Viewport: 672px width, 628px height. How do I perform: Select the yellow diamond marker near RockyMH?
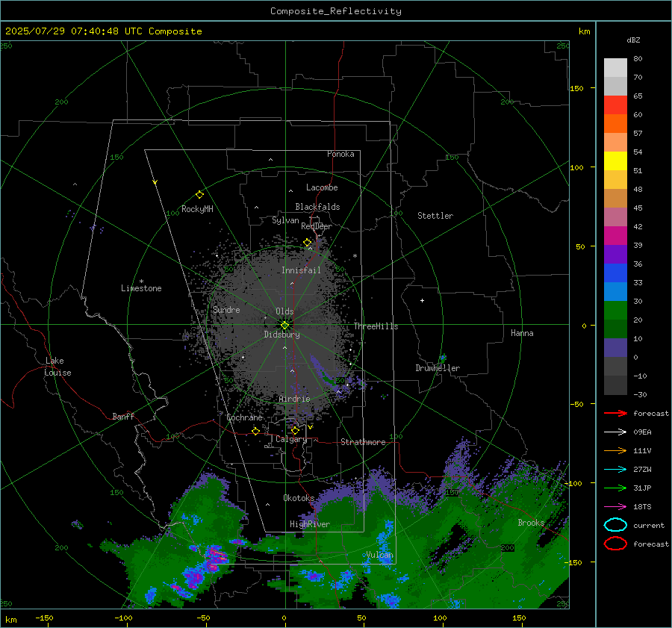(199, 195)
